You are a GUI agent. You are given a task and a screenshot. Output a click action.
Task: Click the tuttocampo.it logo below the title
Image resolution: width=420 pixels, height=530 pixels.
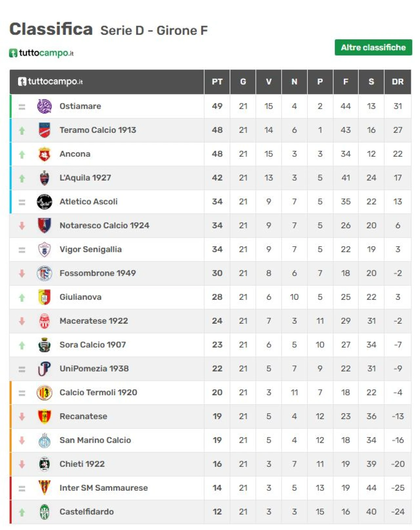tap(41, 53)
